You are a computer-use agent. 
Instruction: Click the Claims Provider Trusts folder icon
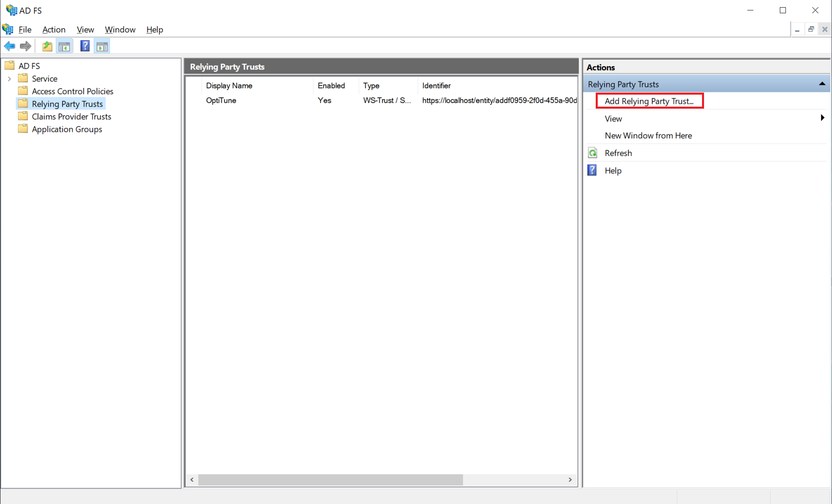(x=23, y=116)
